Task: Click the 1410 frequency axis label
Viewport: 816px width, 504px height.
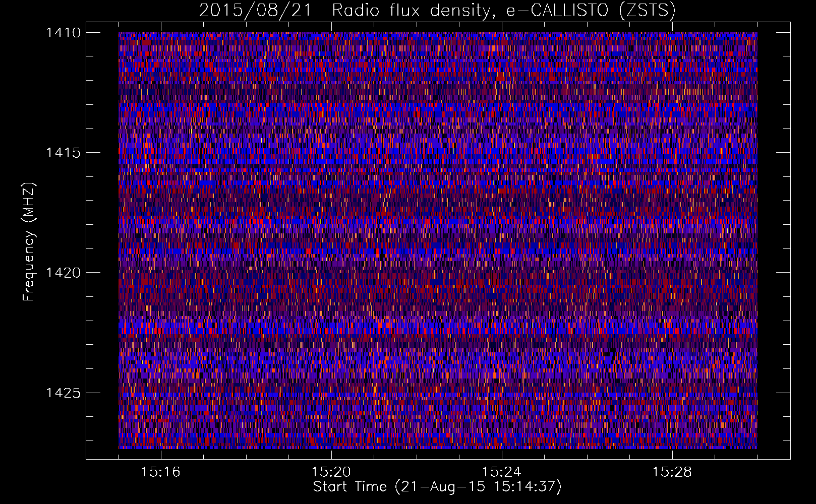Action: pyautogui.click(x=63, y=33)
